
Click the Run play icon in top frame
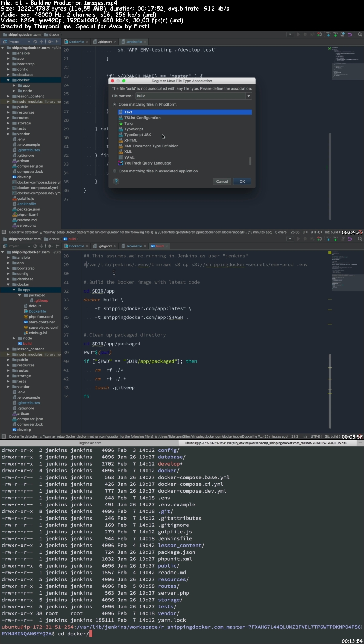(x=298, y=34)
